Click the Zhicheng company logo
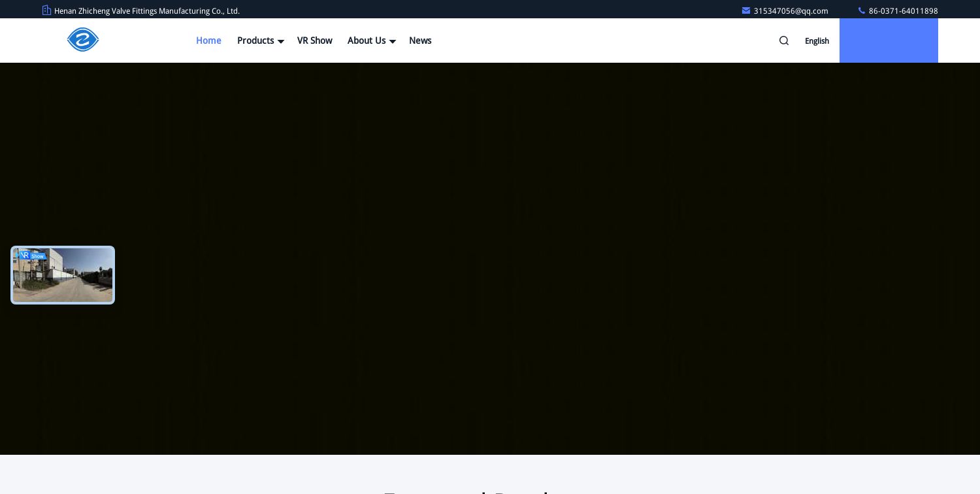Screen dimensions: 980x494 coord(83,40)
